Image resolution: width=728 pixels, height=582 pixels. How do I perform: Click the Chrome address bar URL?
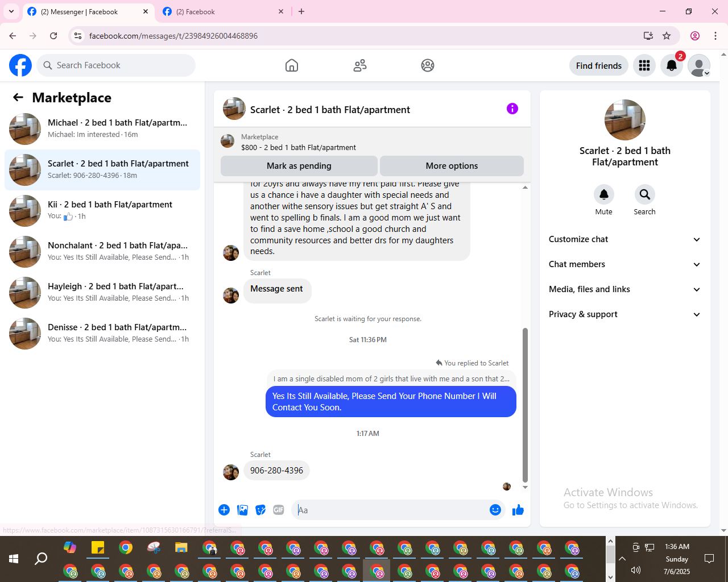pos(173,36)
